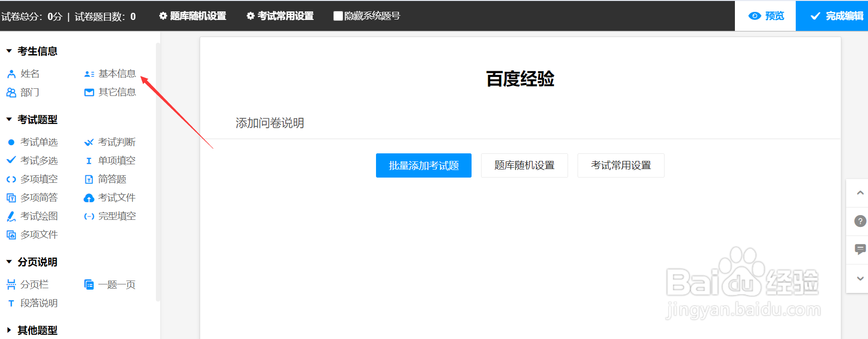
Task: Toggle 隐藏系统题号 checkbox
Action: tap(338, 16)
